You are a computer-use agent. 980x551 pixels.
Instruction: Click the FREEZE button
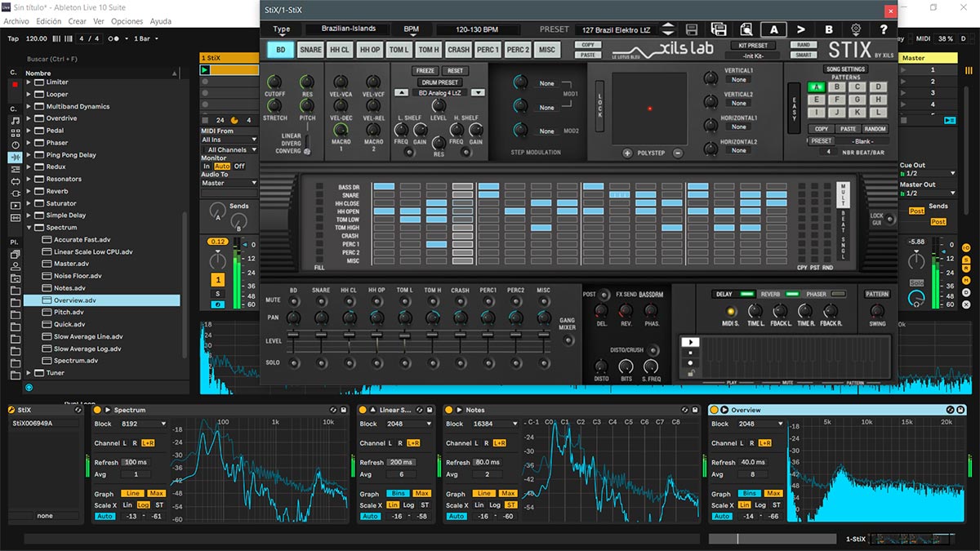(x=425, y=71)
